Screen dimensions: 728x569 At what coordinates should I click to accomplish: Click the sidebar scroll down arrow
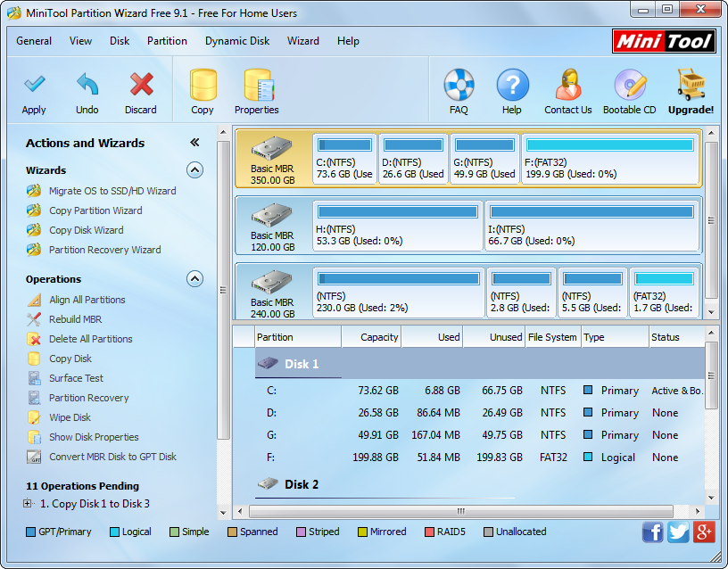point(223,513)
